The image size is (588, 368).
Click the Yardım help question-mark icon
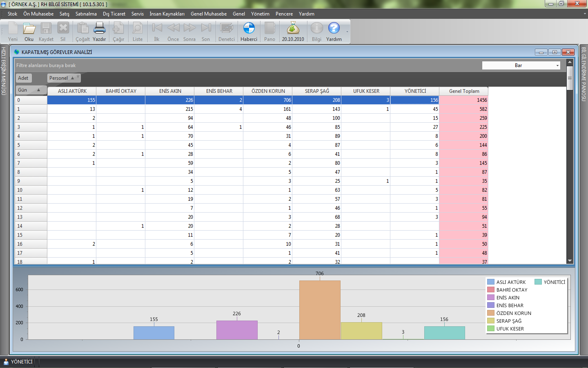(334, 29)
